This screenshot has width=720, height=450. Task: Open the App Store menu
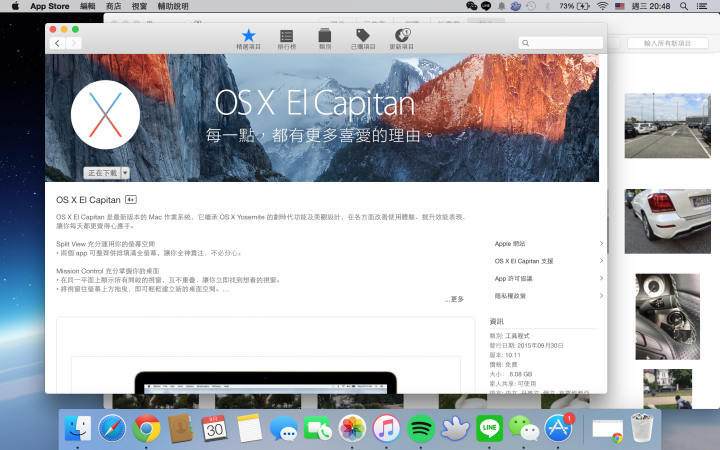point(50,6)
